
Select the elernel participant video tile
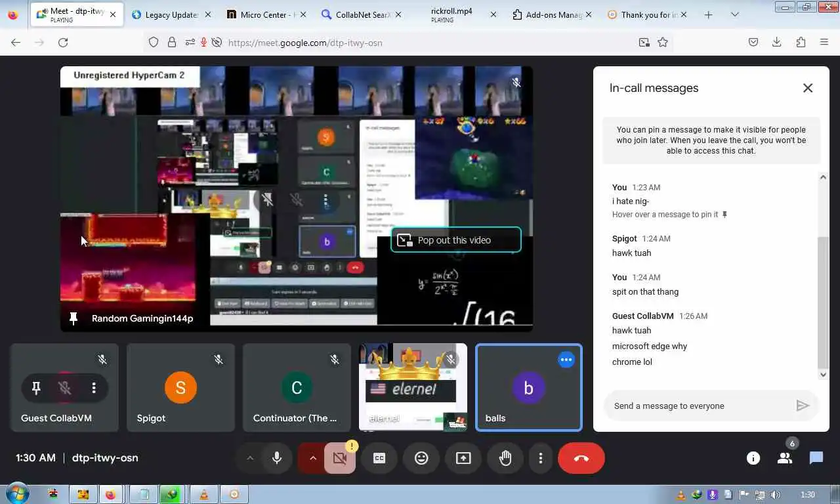coord(413,388)
